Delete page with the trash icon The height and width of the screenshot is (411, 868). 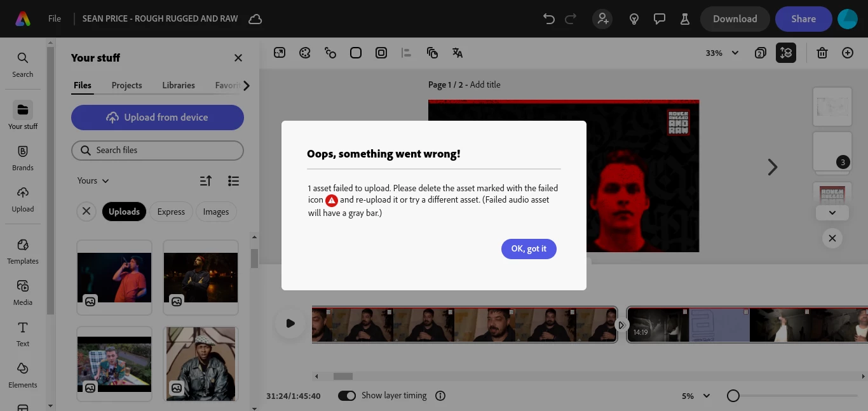pos(822,53)
